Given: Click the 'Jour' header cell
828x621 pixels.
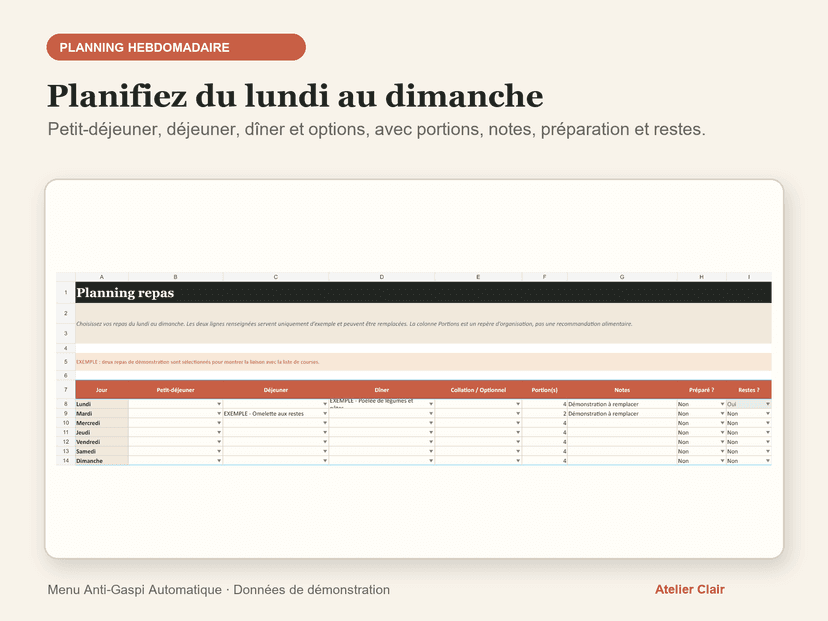Looking at the screenshot, I should [x=102, y=390].
